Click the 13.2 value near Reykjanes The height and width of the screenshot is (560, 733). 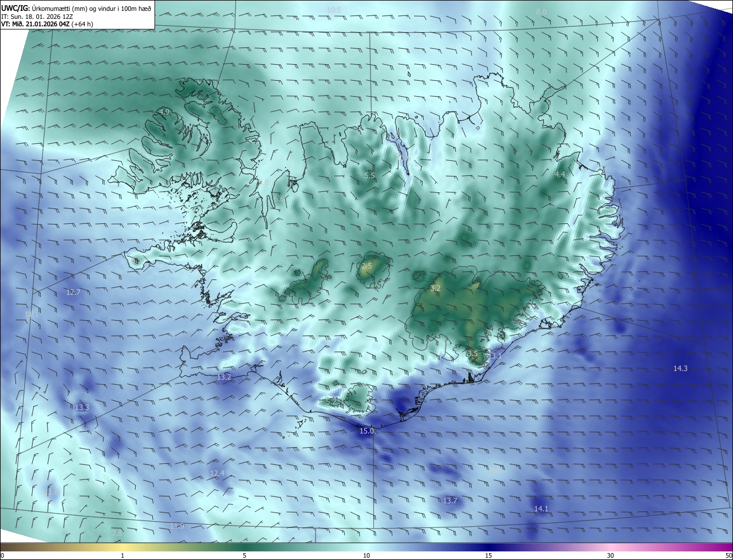pyautogui.click(x=224, y=377)
